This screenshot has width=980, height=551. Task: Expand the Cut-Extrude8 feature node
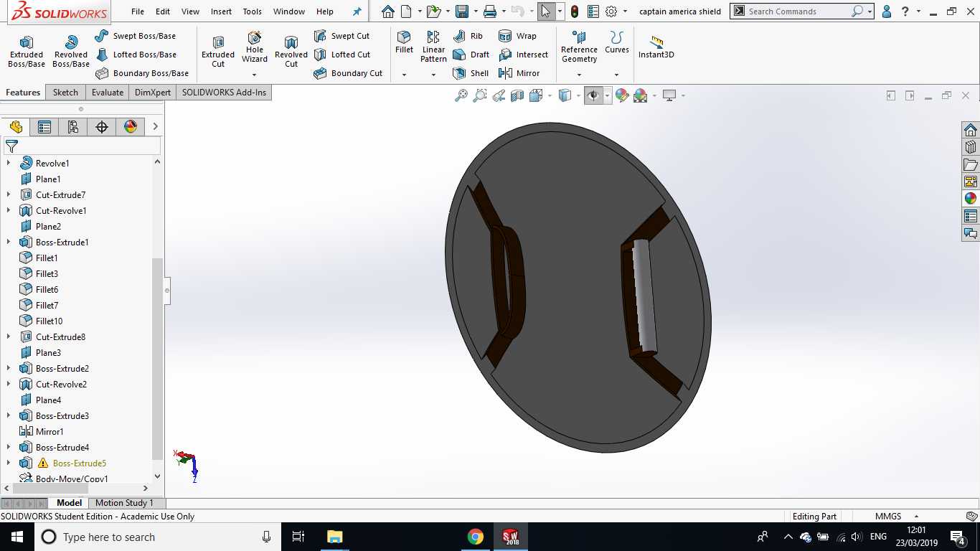[9, 337]
